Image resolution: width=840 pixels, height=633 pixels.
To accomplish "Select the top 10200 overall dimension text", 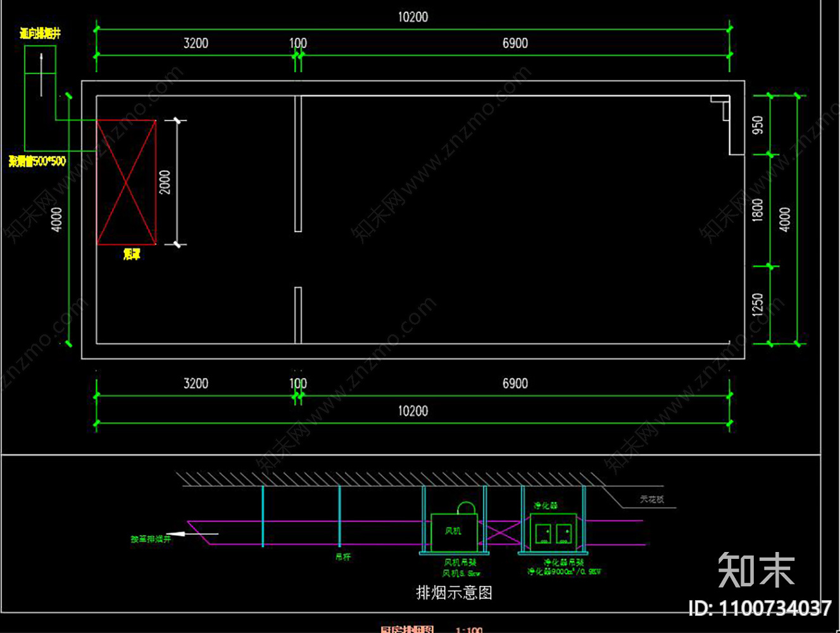I will point(413,17).
